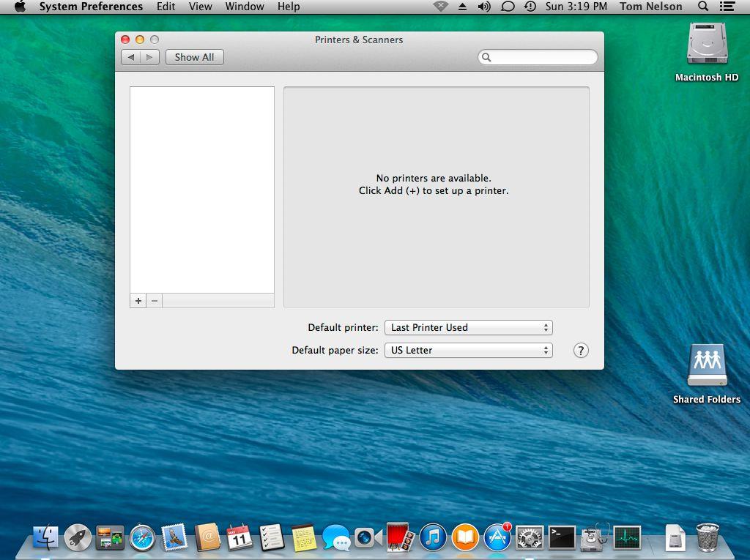Open the Help menu

point(289,7)
